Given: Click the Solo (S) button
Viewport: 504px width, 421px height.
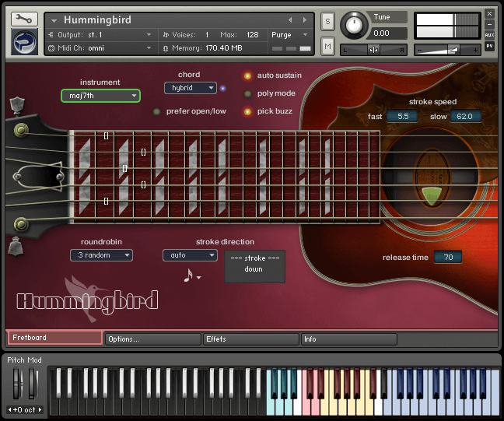Looking at the screenshot, I should click(x=327, y=20).
